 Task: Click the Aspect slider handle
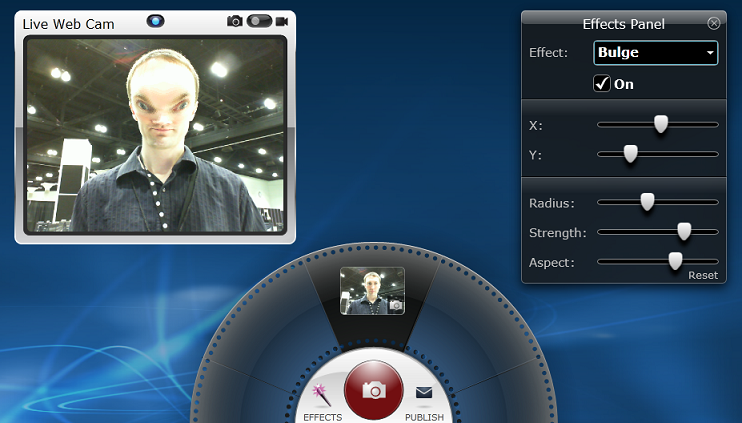click(x=675, y=261)
